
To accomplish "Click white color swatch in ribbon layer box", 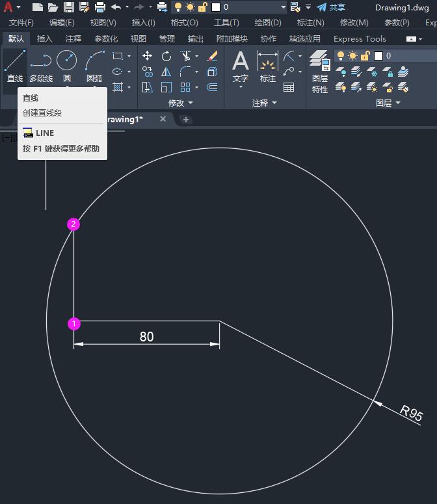I will [378, 56].
